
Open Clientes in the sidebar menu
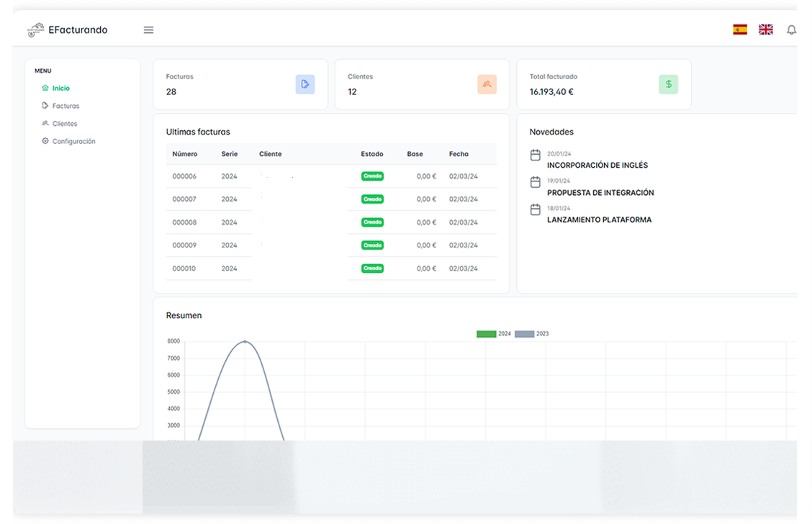tap(64, 124)
